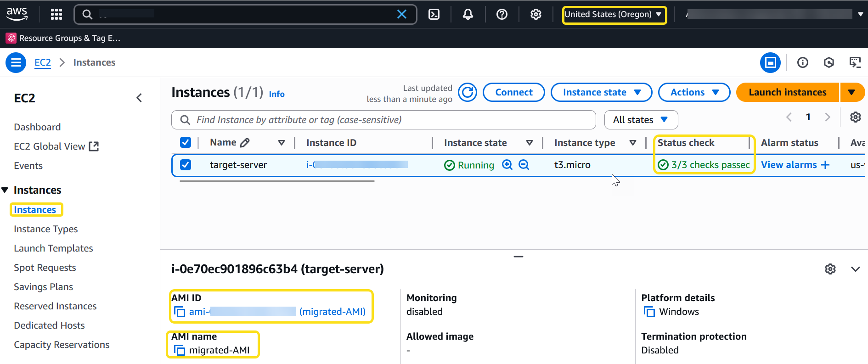Viewport: 868px width, 364px height.
Task: Open the AWS CloudShell terminal icon
Action: 434,14
